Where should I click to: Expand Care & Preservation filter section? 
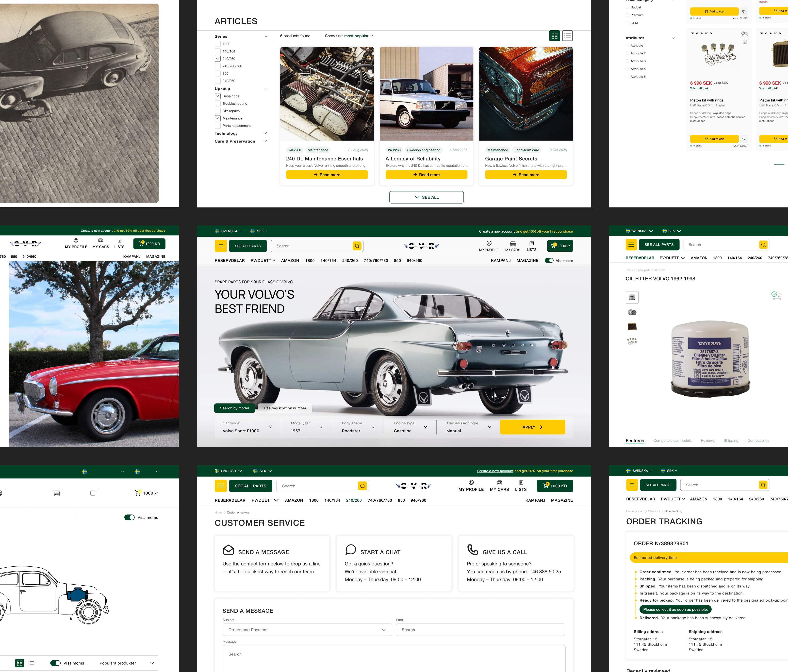(x=265, y=141)
